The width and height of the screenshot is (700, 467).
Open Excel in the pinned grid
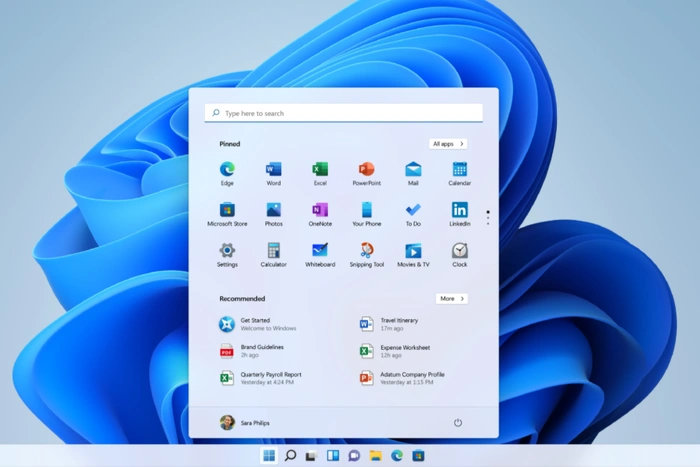pos(320,174)
